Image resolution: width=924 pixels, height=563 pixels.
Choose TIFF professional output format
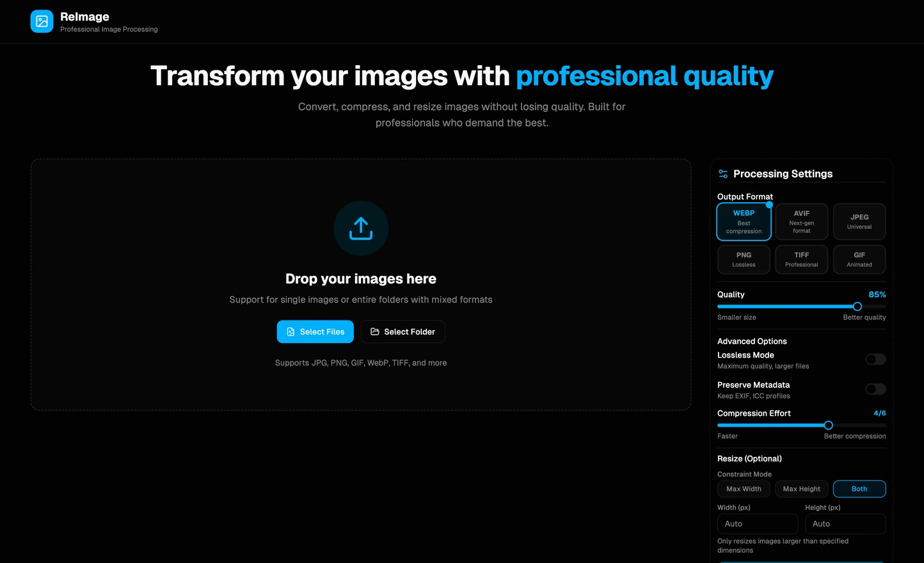point(801,259)
